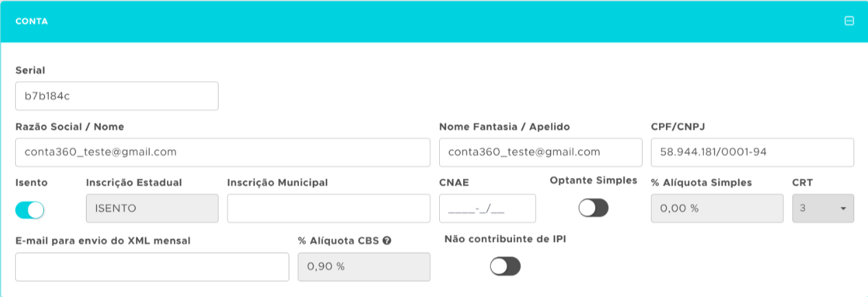868x297 pixels.
Task: Click the Não contribuinte de IPI label
Action: click(x=505, y=239)
